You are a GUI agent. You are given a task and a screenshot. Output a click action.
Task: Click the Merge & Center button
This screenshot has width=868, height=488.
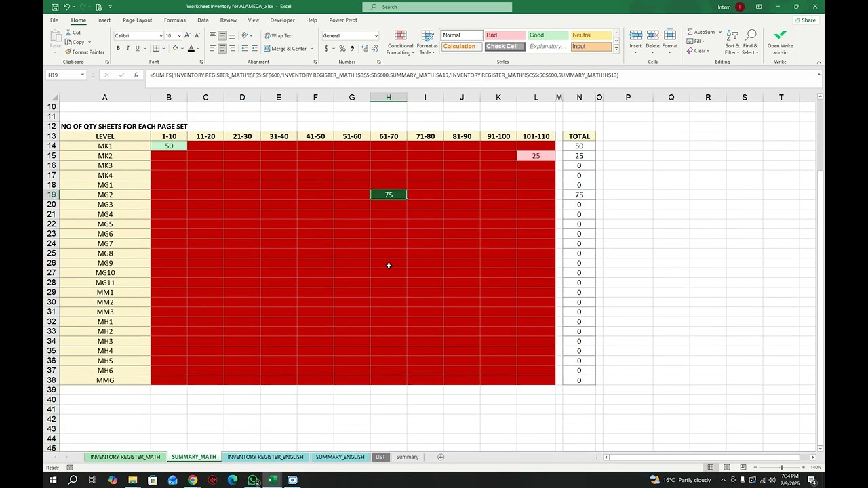tap(285, 48)
